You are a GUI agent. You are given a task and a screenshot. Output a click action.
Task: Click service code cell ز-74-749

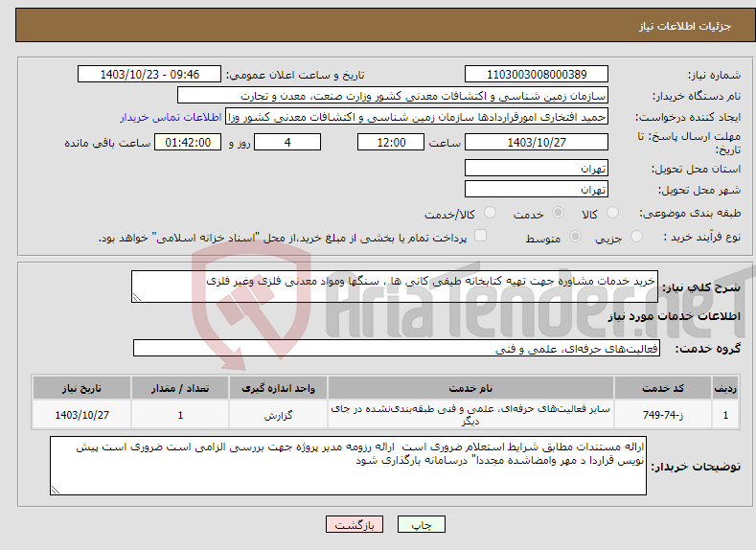click(663, 415)
